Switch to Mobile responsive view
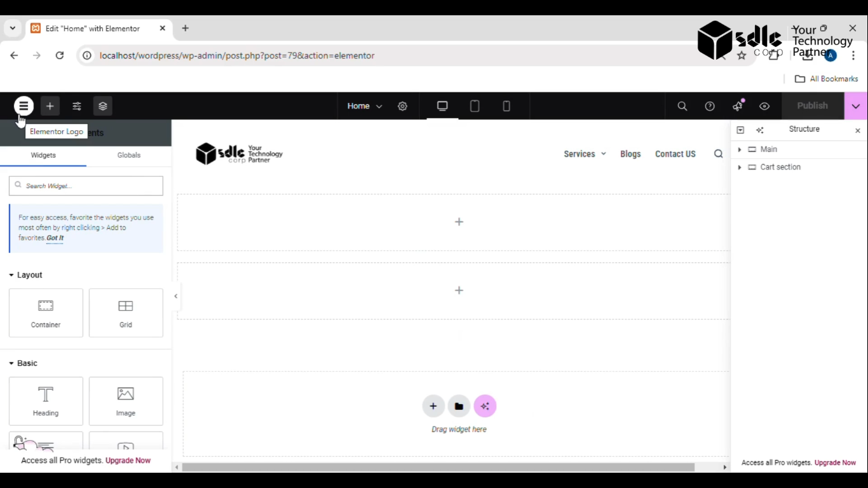Screen dimensions: 868x488 click(506, 106)
